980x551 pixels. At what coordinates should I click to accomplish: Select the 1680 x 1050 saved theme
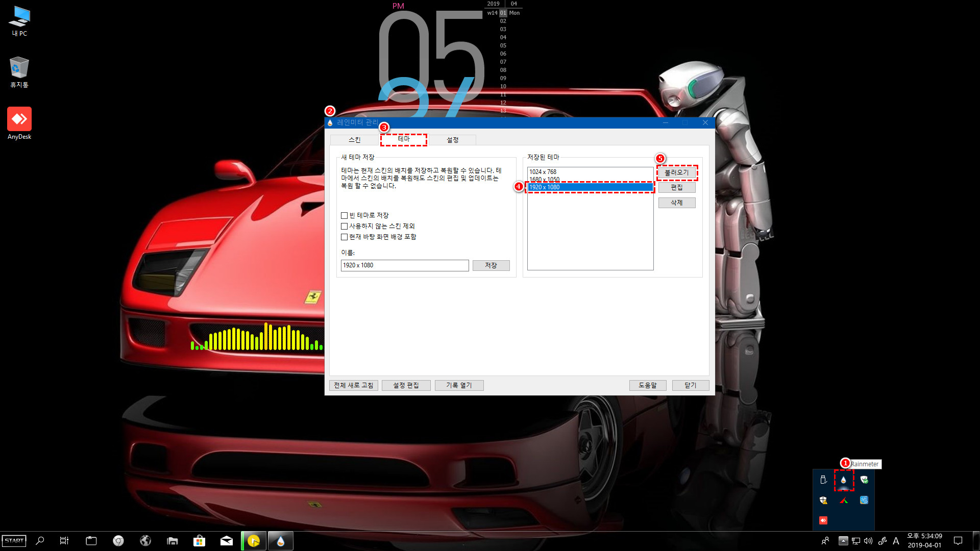(x=590, y=180)
